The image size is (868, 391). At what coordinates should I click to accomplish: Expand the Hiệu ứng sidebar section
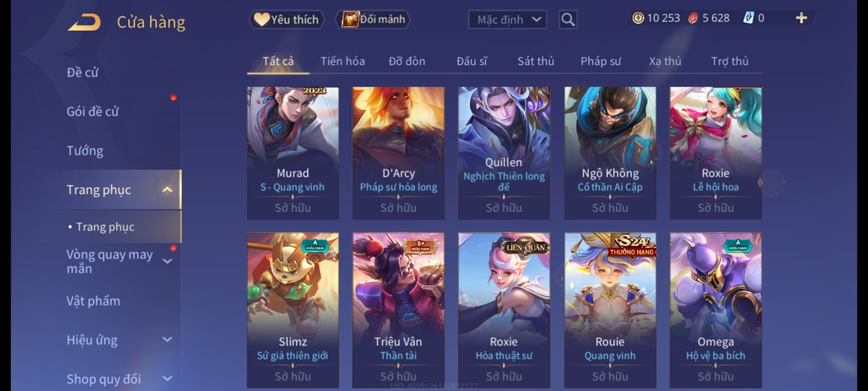(x=167, y=340)
